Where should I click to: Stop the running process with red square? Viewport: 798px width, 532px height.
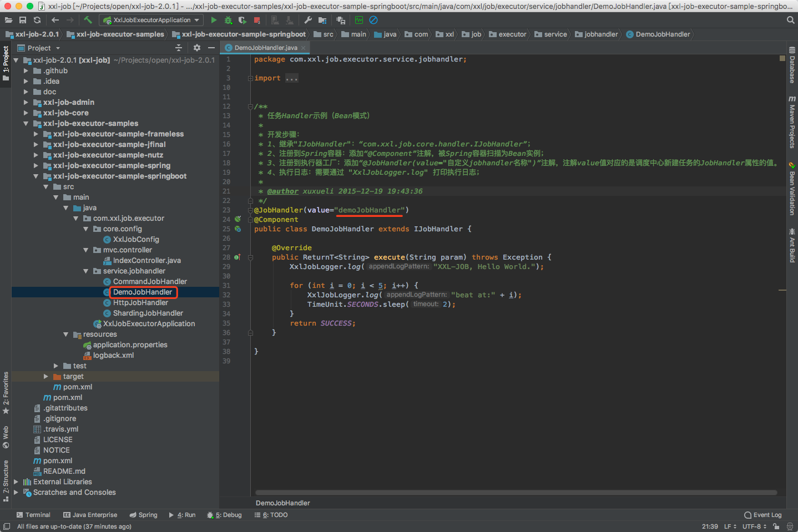click(257, 20)
